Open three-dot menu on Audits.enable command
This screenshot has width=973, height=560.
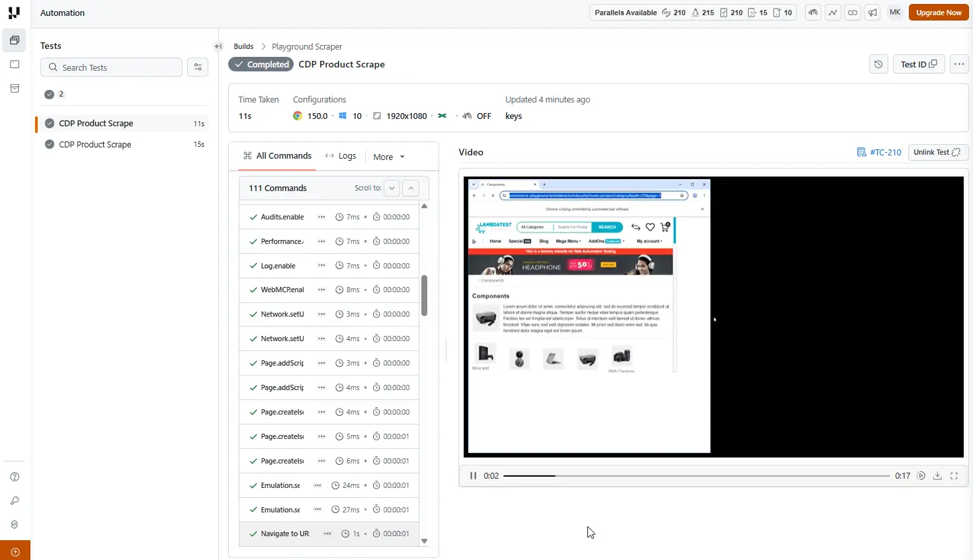[321, 217]
